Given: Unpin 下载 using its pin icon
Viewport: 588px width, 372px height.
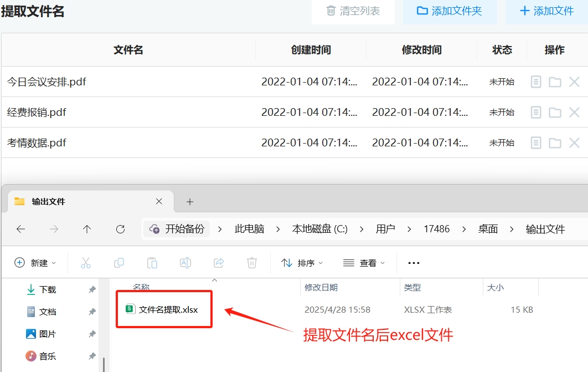Looking at the screenshot, I should 92,289.
